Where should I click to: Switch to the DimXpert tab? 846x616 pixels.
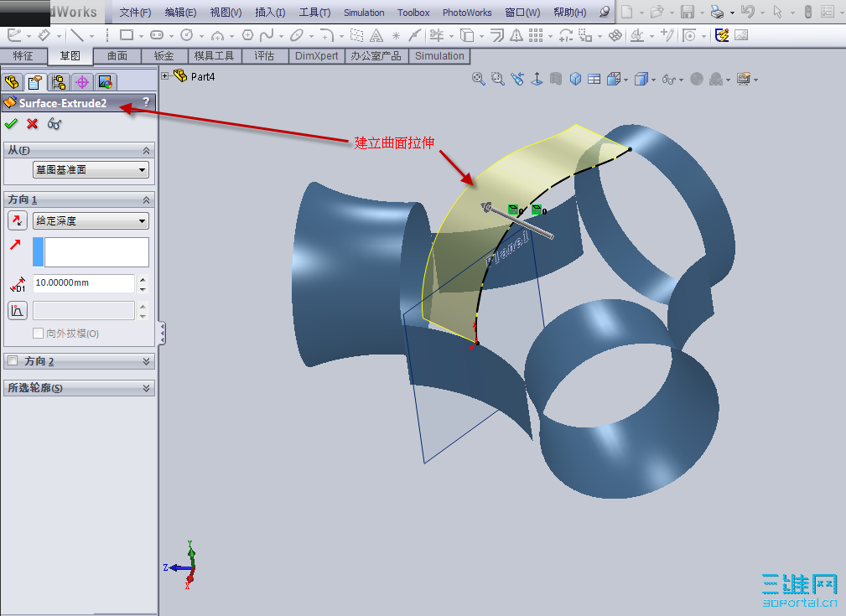pos(317,56)
